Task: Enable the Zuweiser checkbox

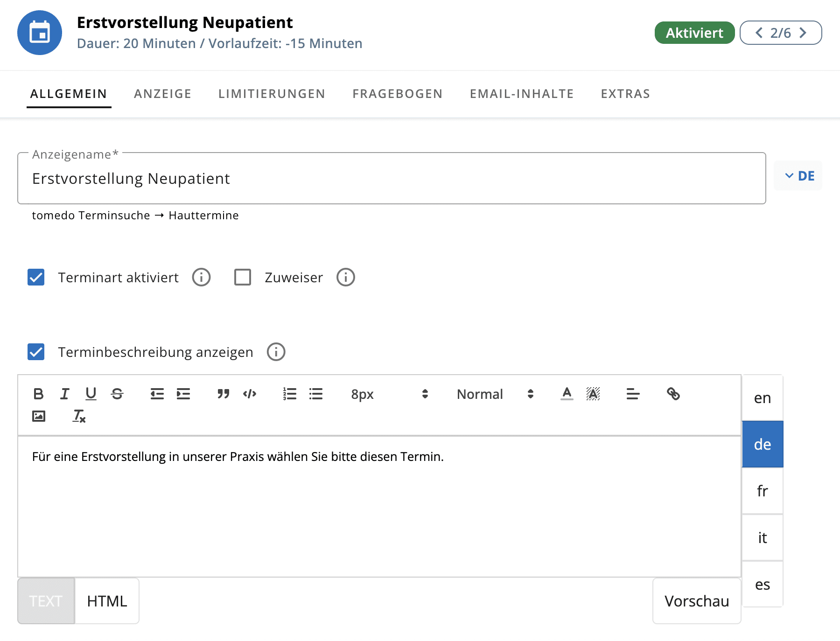Action: coord(243,277)
